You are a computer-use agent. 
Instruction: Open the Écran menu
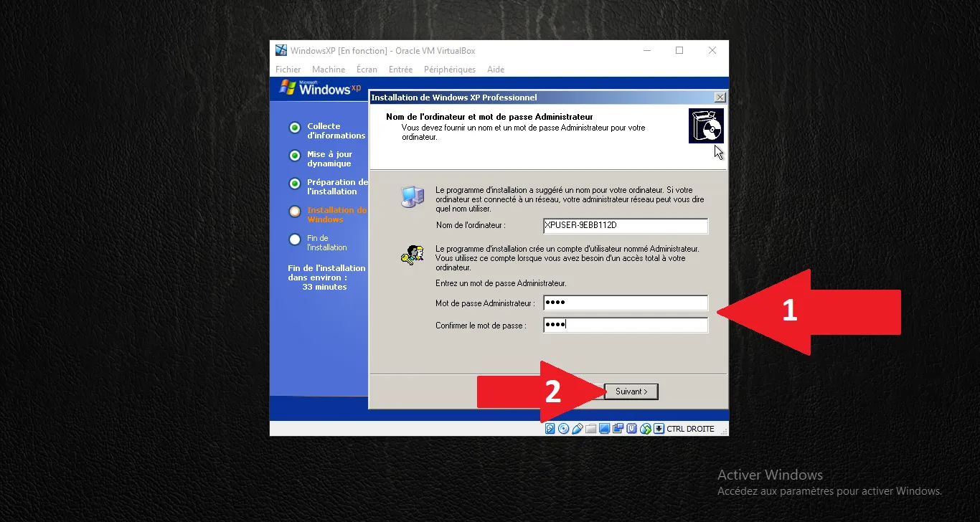pos(367,70)
